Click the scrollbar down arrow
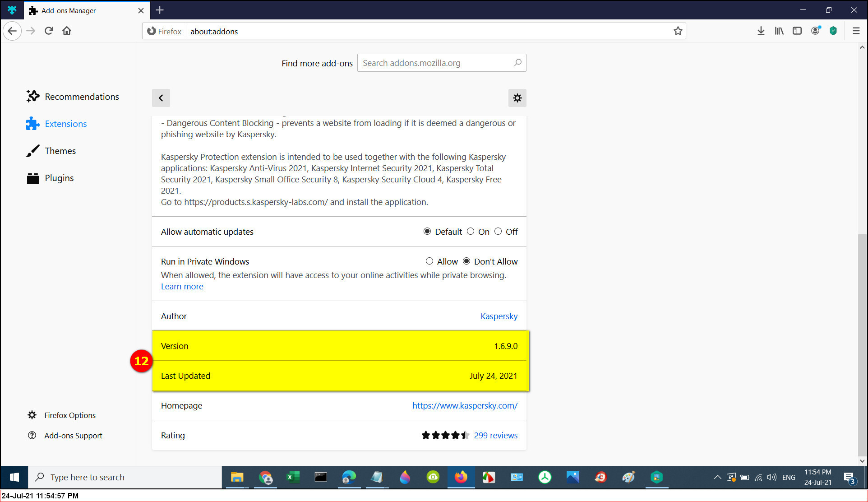Viewport: 868px width, 502px height. pos(862,461)
